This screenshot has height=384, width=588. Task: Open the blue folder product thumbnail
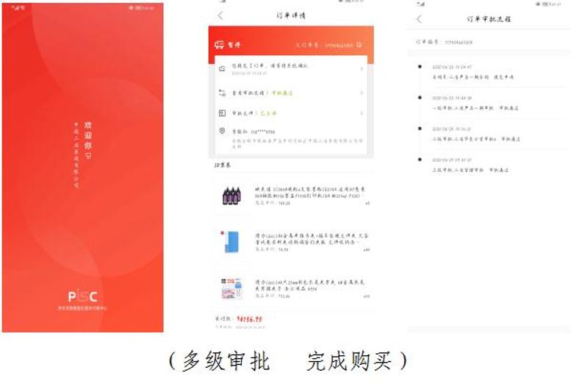(232, 242)
